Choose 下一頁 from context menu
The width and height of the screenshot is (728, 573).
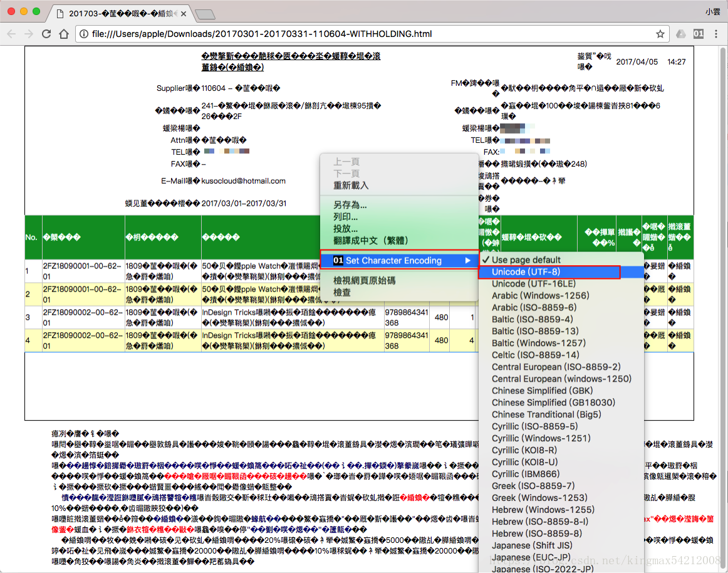click(x=346, y=173)
